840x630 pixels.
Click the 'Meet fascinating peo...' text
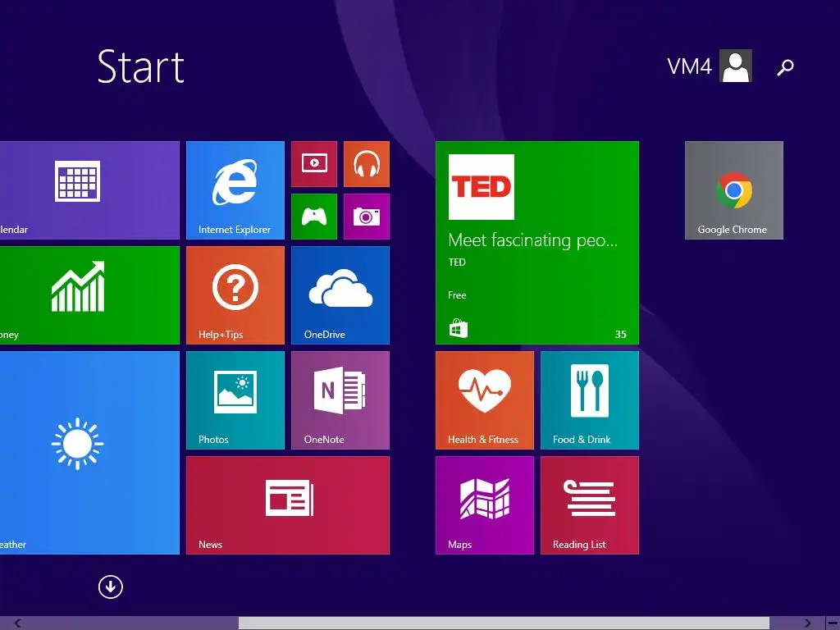[x=532, y=240]
